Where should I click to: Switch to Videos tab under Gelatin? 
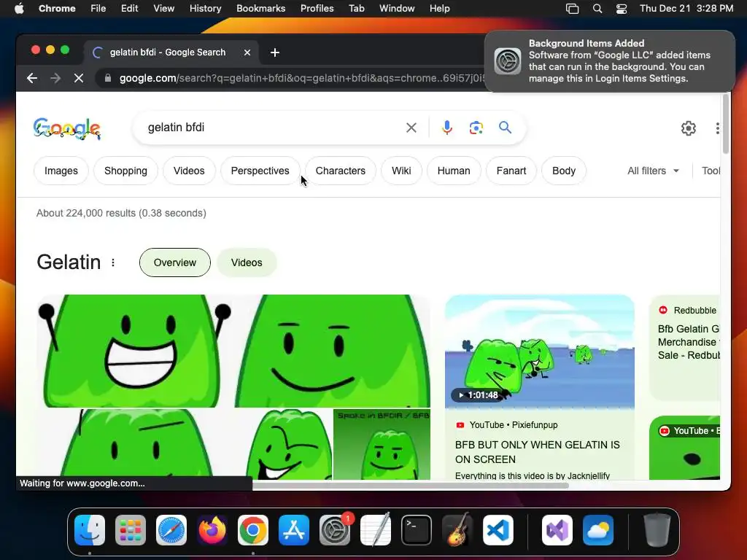tap(247, 262)
